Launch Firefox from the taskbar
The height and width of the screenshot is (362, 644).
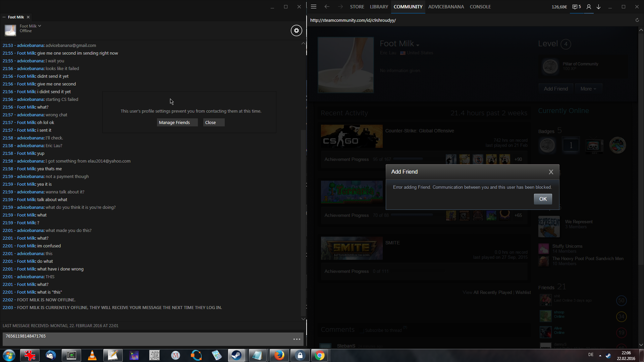(279, 355)
